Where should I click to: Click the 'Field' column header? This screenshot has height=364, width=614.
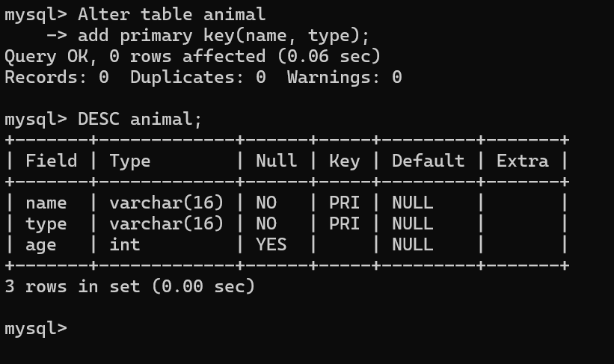(x=52, y=161)
